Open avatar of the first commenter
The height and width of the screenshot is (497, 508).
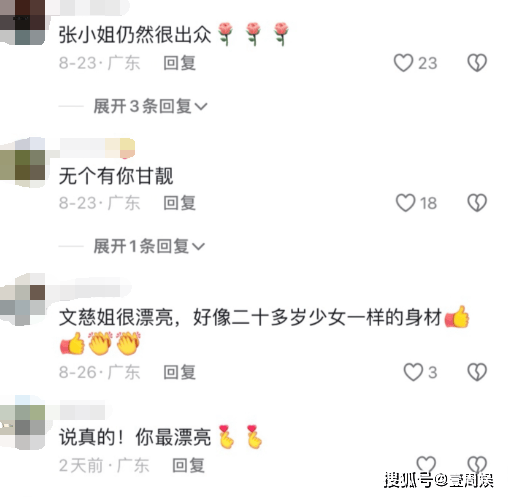coord(22,22)
